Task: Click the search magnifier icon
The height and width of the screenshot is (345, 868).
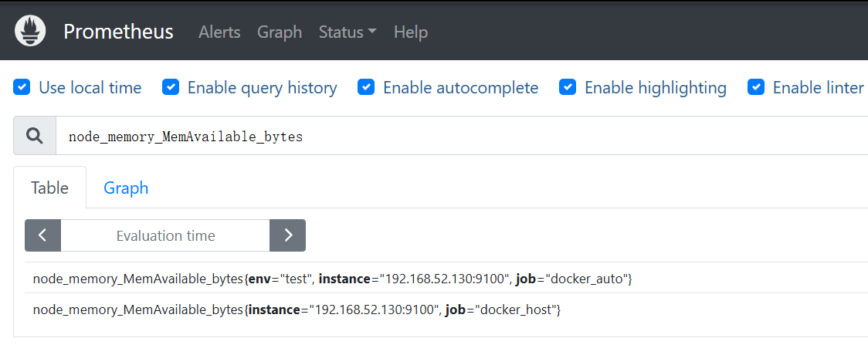Action: (35, 137)
